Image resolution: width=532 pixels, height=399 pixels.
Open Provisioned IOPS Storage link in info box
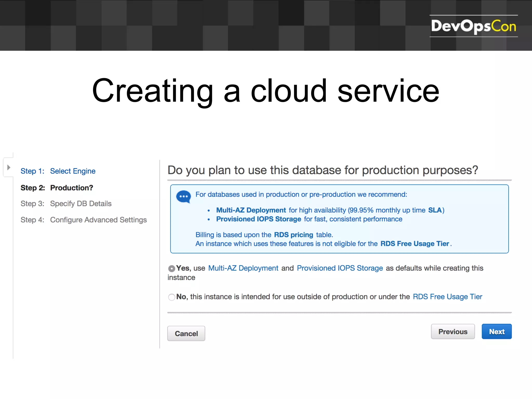[x=258, y=219]
